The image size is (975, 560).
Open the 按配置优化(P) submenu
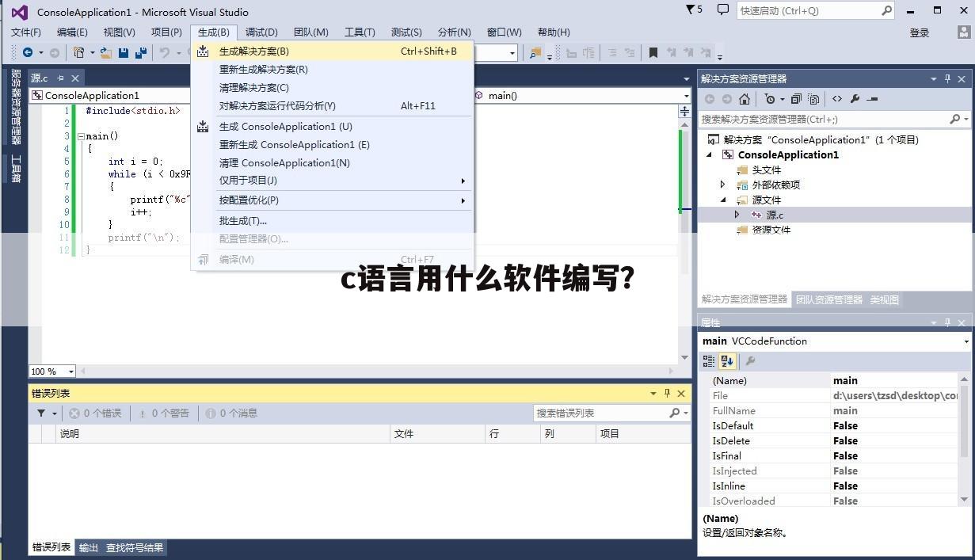pos(333,200)
